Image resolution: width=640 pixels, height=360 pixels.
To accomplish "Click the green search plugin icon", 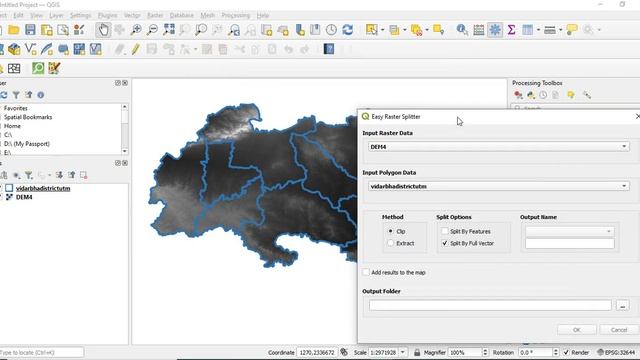I will 38,68.
